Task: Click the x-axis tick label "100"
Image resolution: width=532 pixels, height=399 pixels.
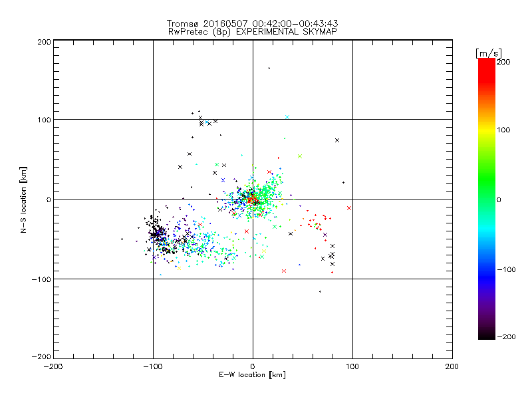Action: coord(352,366)
